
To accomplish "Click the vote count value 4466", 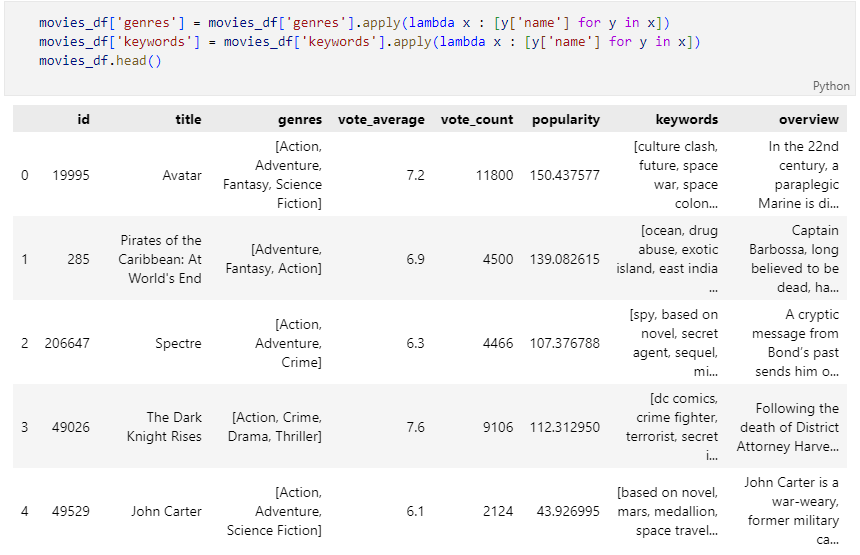I will (x=498, y=343).
